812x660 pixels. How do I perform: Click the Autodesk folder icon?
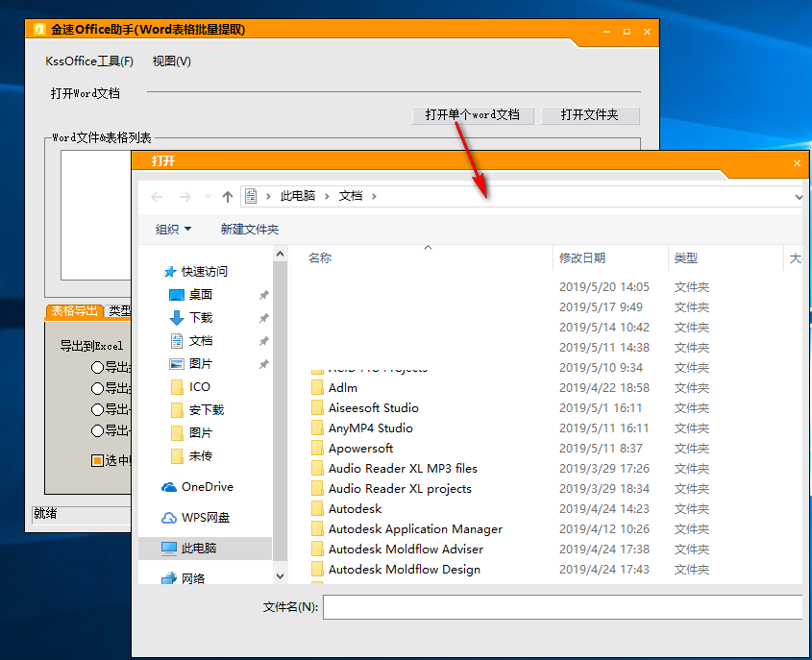(317, 509)
